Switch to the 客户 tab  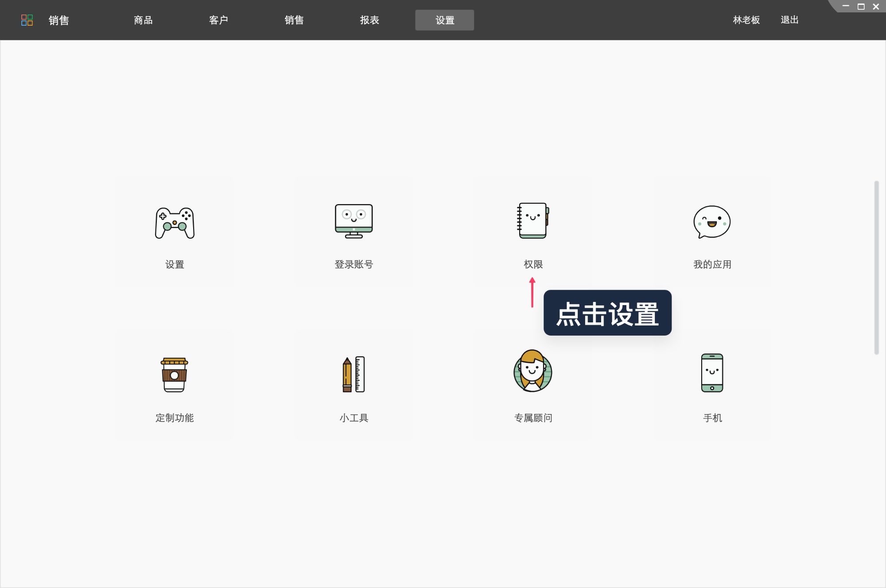tap(218, 20)
